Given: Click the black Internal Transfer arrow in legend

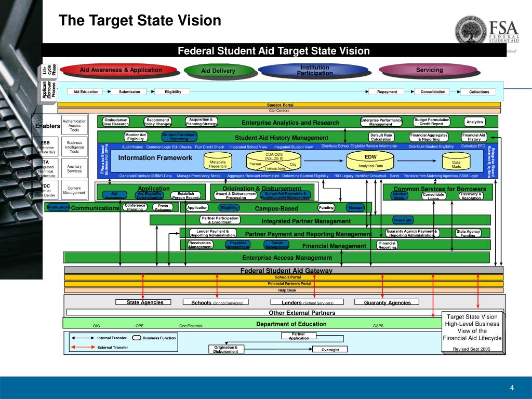Looking at the screenshot, I should (83, 338).
